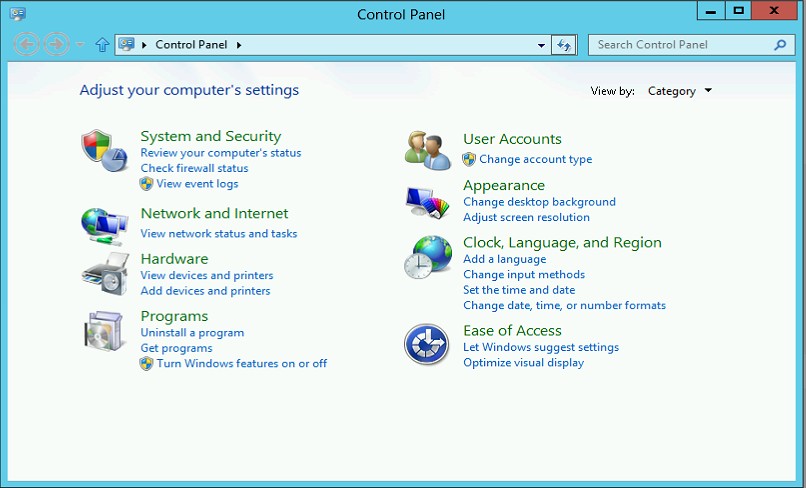Open Ease of Access heading link
806x488 pixels.
click(512, 331)
